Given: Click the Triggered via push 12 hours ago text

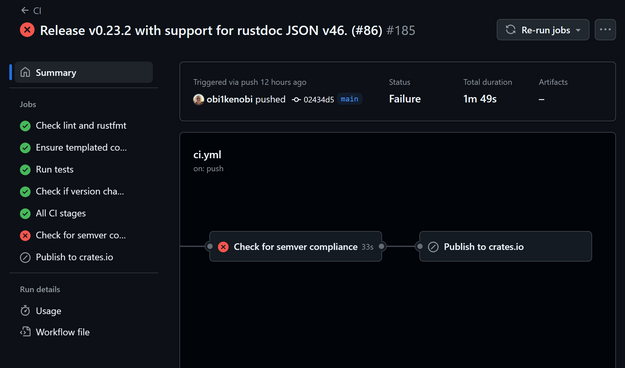Looking at the screenshot, I should click(x=250, y=82).
